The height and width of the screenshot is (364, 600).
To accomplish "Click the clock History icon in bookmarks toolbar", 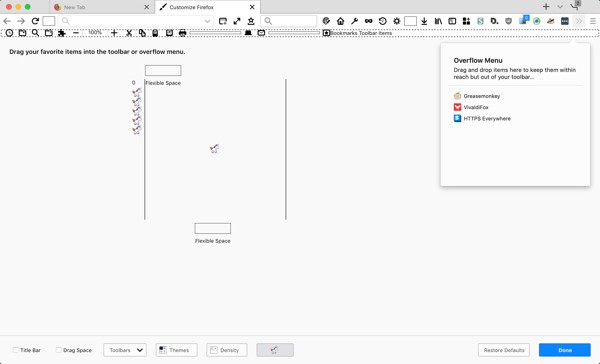I will pyautogui.click(x=9, y=33).
